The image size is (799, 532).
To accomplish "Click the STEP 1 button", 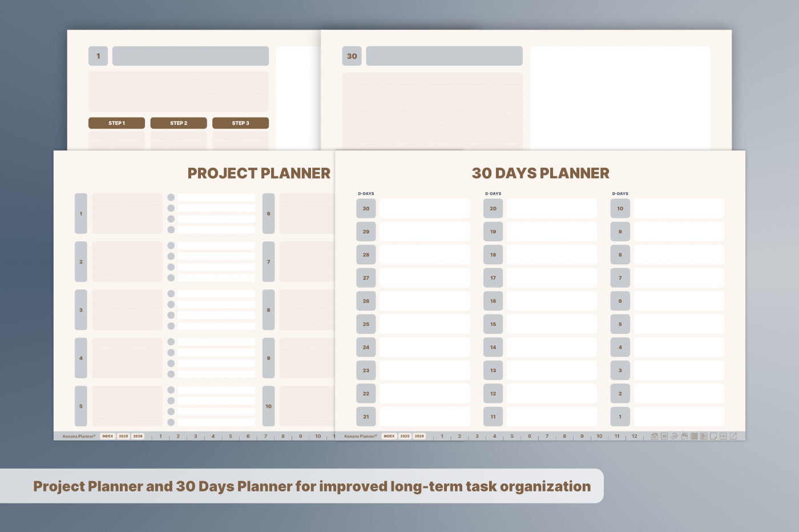I will pyautogui.click(x=116, y=123).
